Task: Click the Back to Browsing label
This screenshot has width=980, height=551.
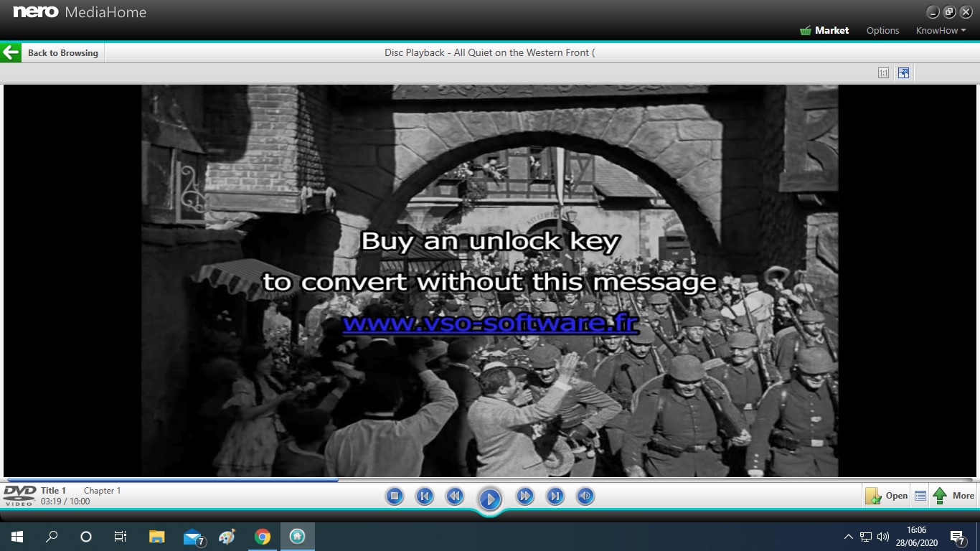Action: tap(63, 53)
